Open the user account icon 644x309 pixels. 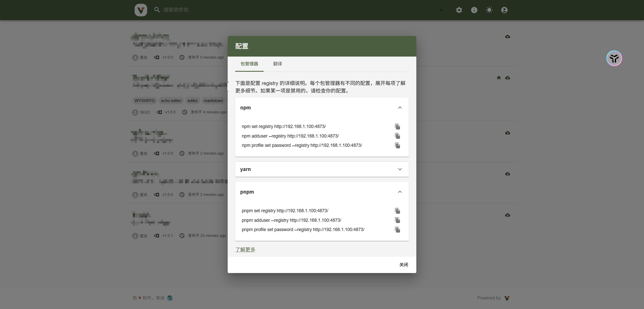pyautogui.click(x=504, y=10)
